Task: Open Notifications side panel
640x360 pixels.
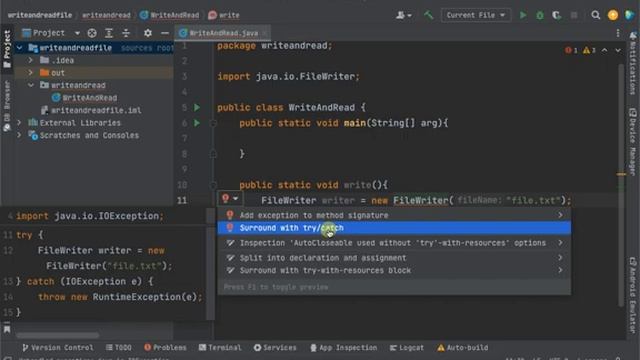Action: tap(633, 63)
